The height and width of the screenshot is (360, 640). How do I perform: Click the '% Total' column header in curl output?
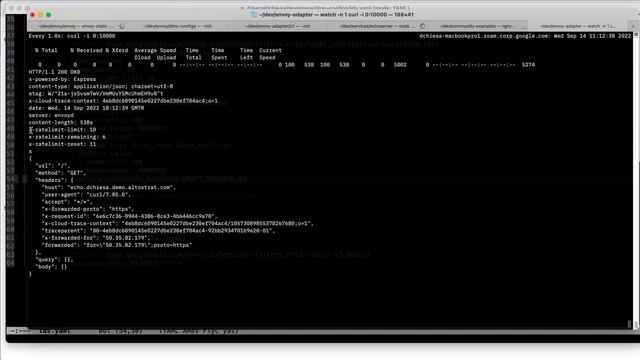[x=46, y=51]
